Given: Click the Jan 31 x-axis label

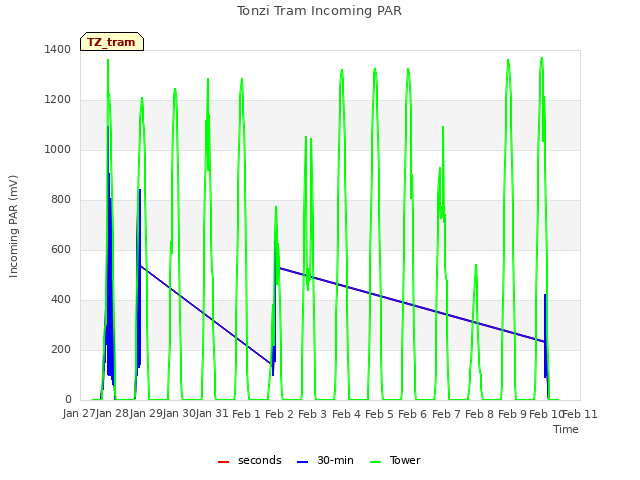Looking at the screenshot, I should point(212,413).
